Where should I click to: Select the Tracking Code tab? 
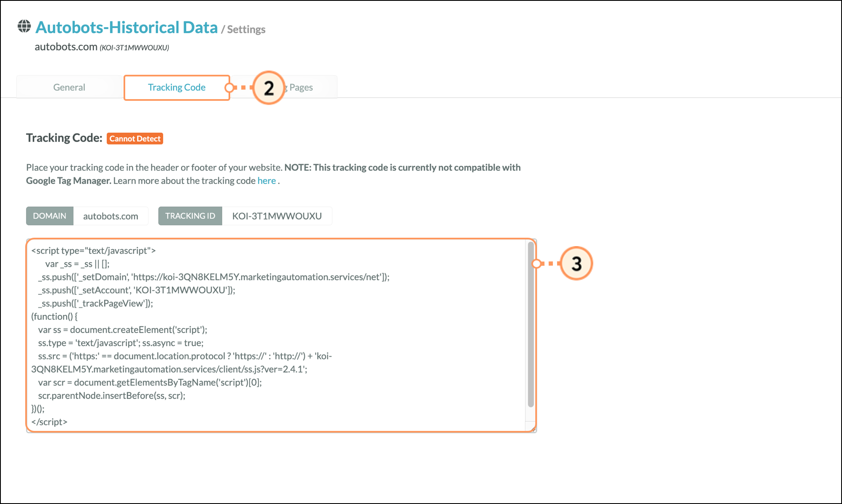coord(177,87)
